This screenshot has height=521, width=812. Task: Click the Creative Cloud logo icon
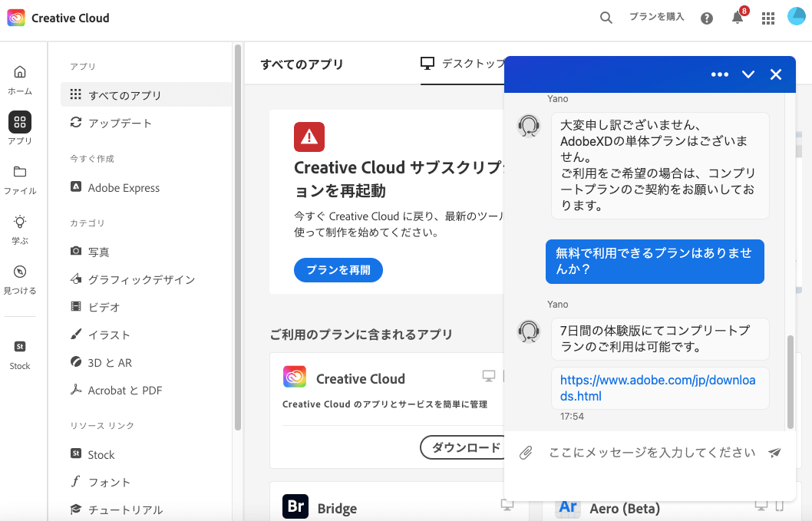click(x=16, y=18)
